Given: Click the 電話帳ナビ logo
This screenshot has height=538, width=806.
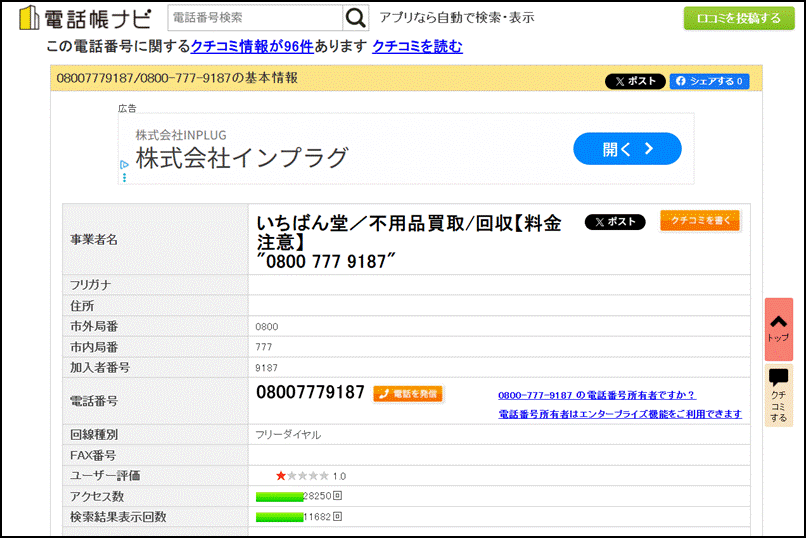Looking at the screenshot, I should pyautogui.click(x=85, y=18).
